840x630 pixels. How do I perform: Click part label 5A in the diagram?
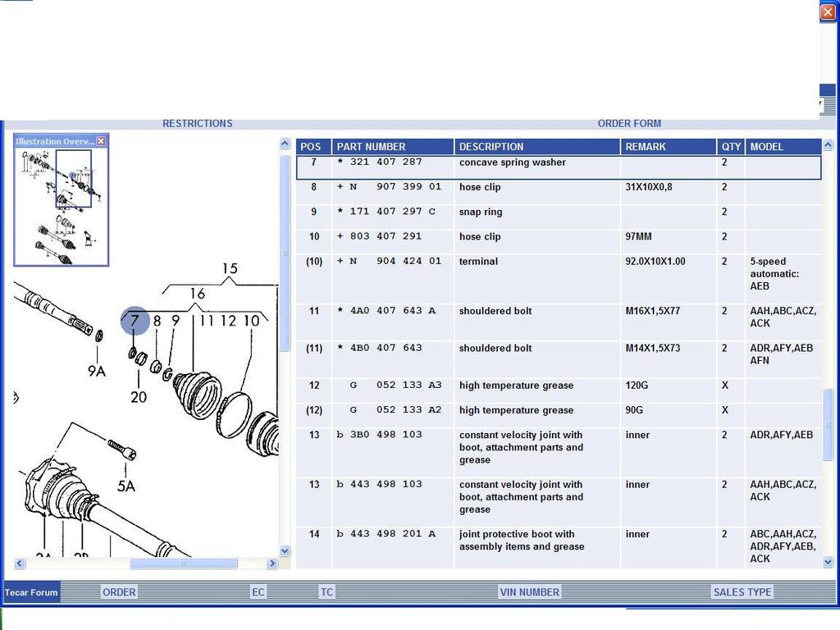click(x=126, y=486)
